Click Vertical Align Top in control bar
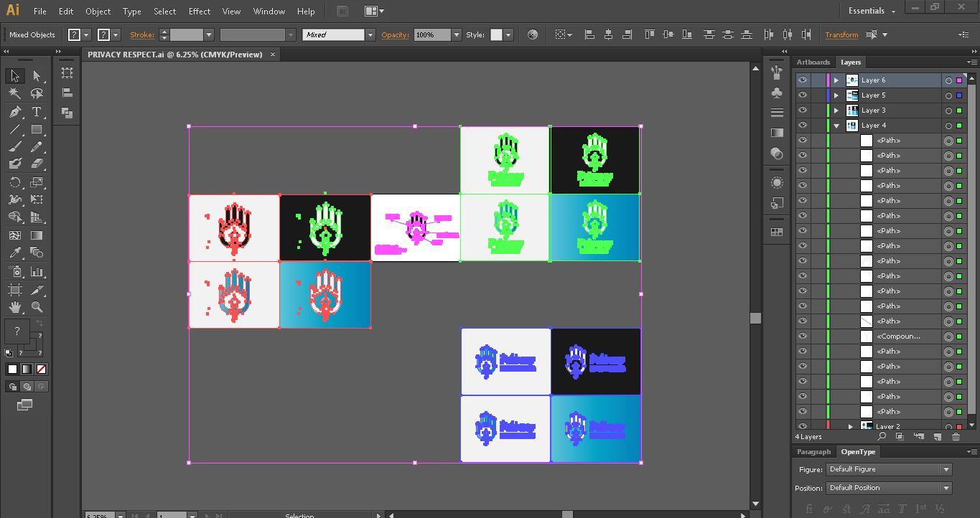Image resolution: width=980 pixels, height=518 pixels. (650, 34)
